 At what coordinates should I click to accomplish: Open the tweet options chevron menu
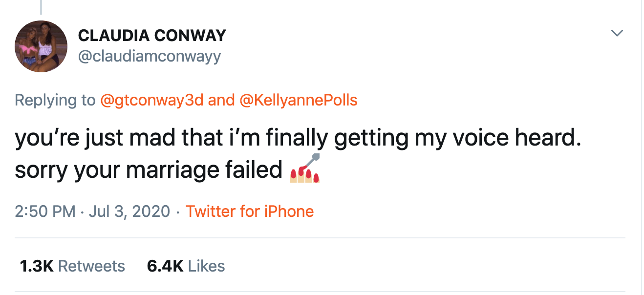click(618, 34)
